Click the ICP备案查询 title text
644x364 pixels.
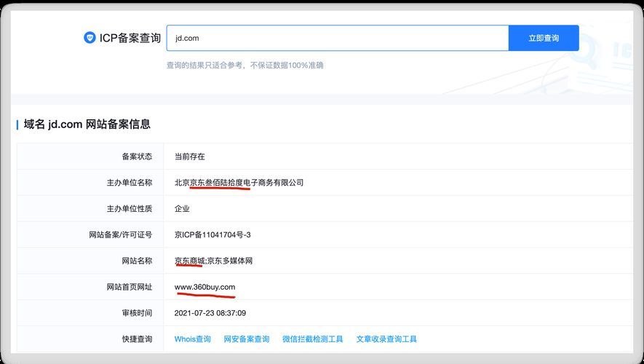(130, 38)
